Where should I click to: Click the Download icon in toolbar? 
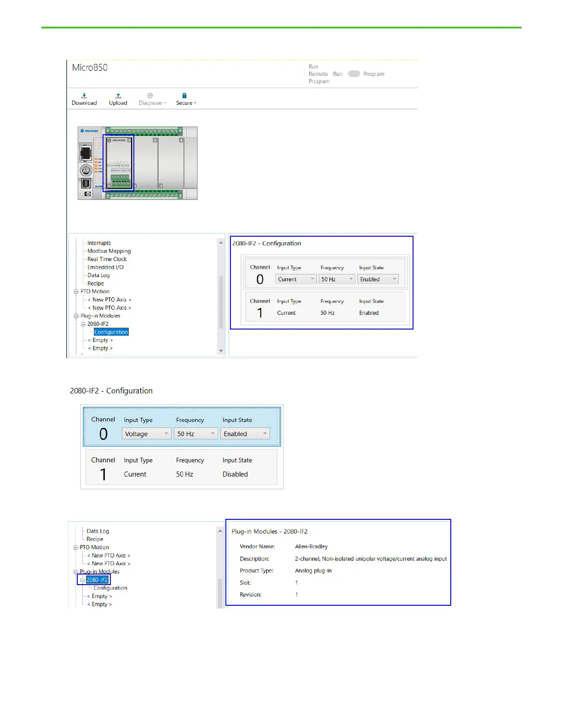(x=84, y=96)
